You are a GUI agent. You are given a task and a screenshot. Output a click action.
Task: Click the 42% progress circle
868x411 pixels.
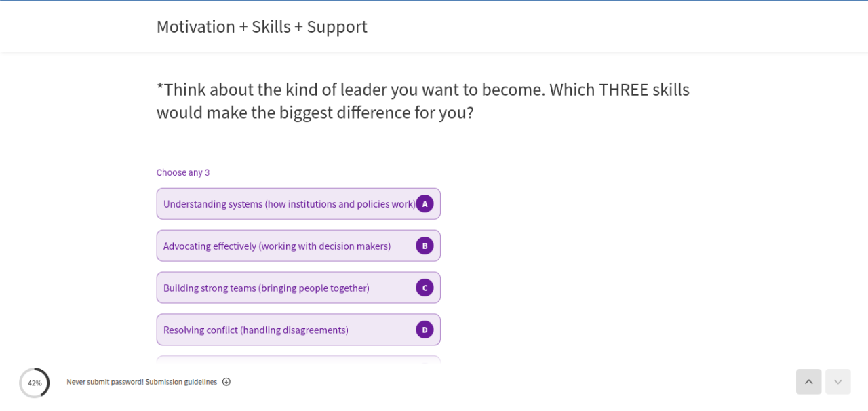pyautogui.click(x=35, y=383)
